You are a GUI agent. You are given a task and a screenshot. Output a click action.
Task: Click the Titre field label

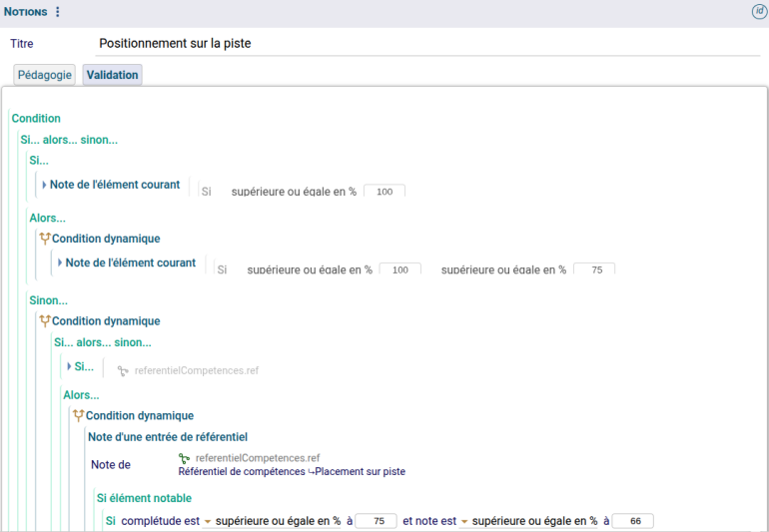click(22, 44)
